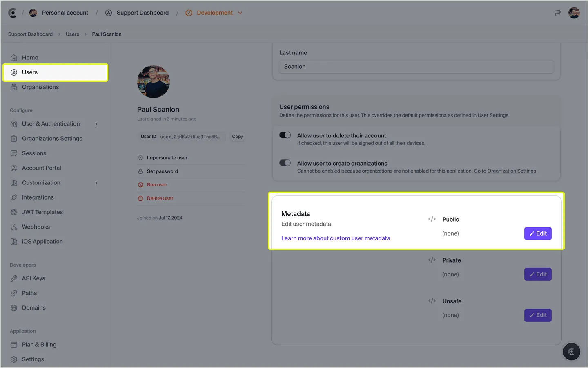Click the Impersonate user icon
Image resolution: width=588 pixels, height=368 pixels.
coord(140,158)
